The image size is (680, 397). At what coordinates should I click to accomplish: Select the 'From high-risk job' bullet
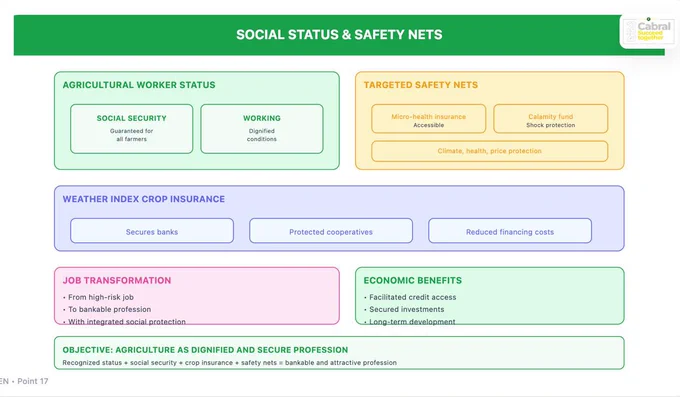tap(98, 297)
